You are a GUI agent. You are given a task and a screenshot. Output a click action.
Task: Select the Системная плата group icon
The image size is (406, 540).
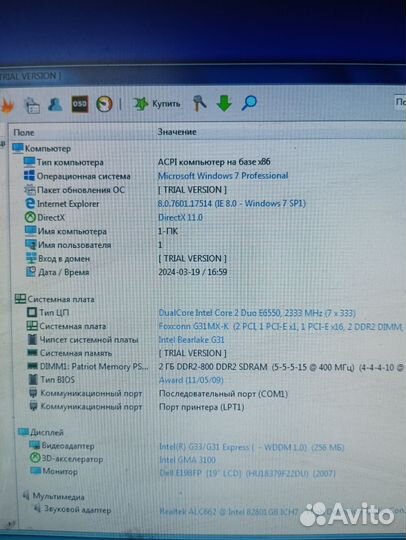point(20,299)
